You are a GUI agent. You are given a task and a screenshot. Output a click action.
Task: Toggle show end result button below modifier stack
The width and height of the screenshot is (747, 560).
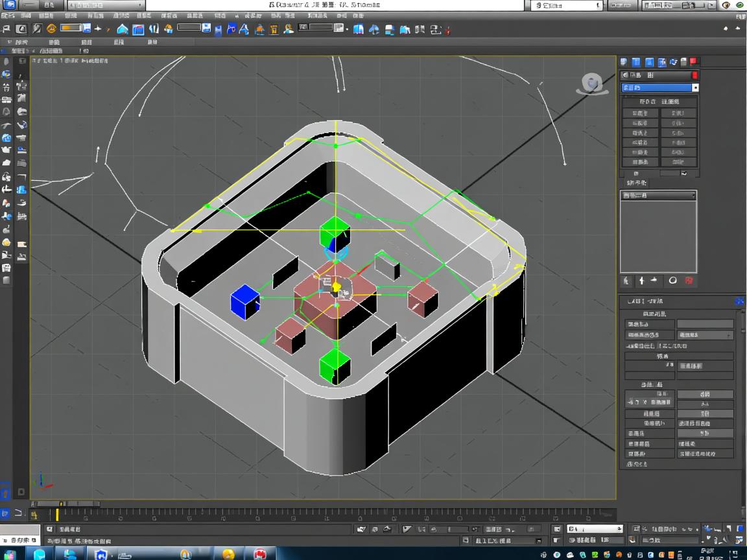(x=641, y=281)
